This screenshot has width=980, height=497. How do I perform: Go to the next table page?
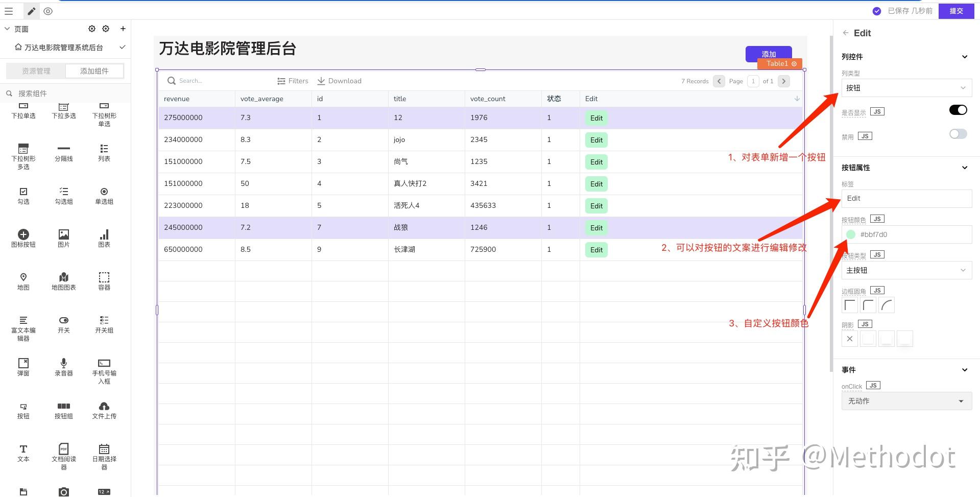[784, 81]
